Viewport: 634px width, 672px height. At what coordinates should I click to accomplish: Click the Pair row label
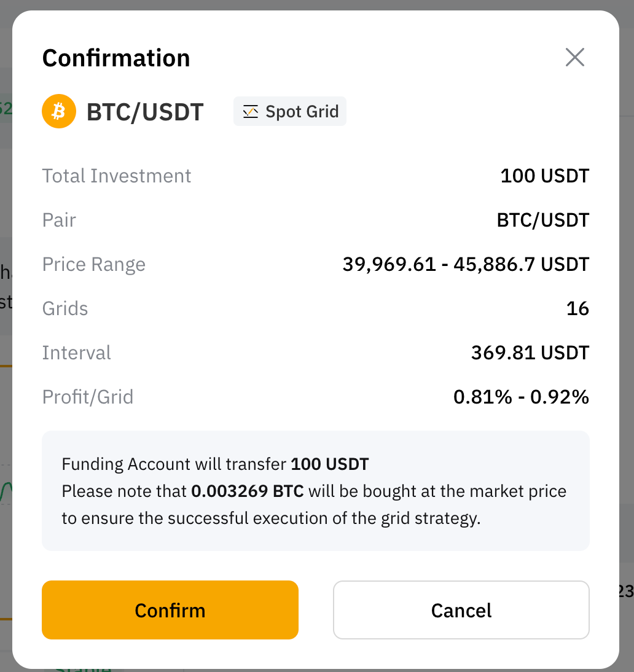(x=59, y=220)
